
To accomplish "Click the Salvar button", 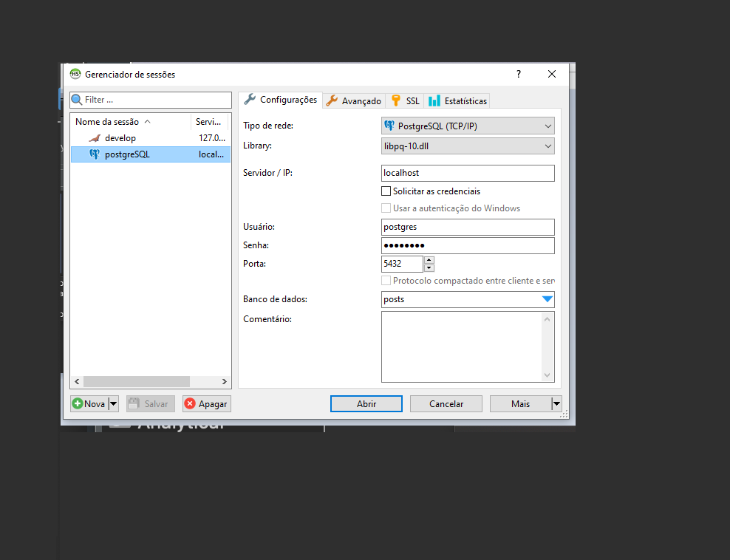I will (x=151, y=403).
